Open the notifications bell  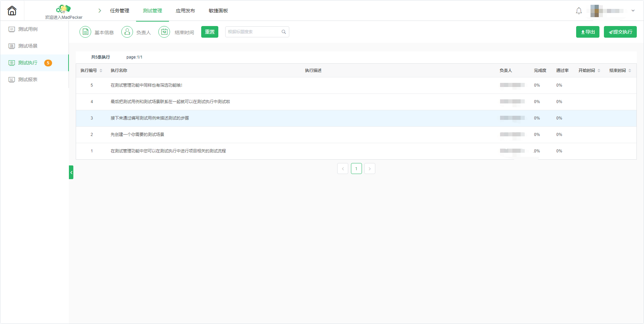click(x=579, y=11)
